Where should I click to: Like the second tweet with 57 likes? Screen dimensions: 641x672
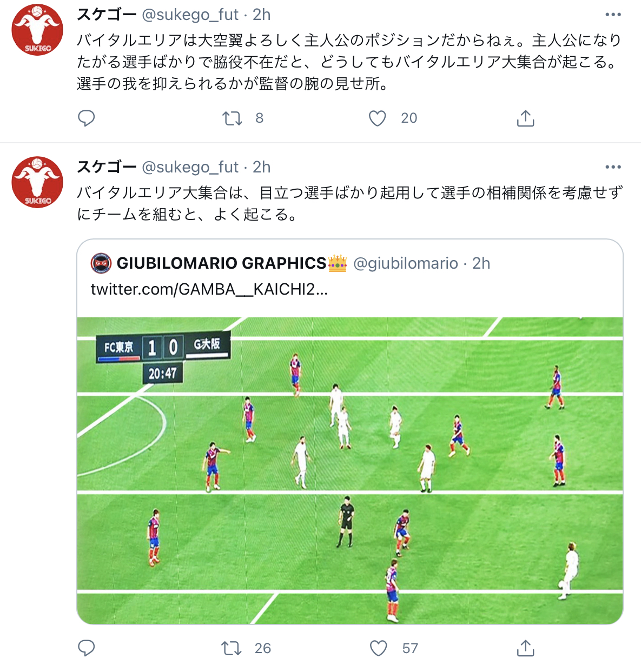point(378,648)
